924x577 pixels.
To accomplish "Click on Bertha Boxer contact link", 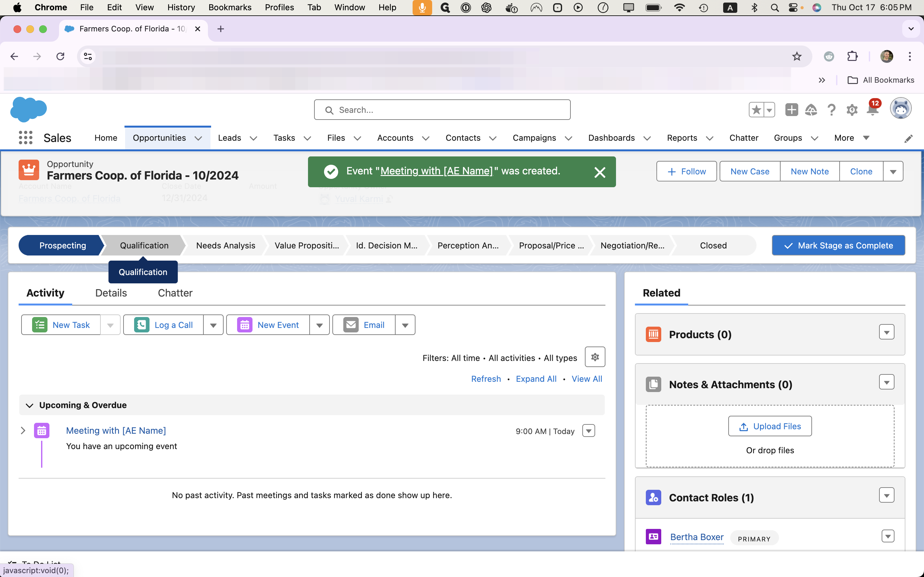I will [x=697, y=537].
